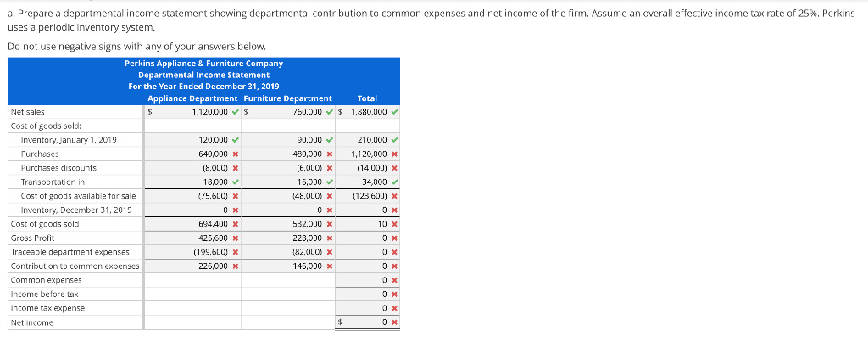This screenshot has width=868, height=342.
Task: Click green check beside 210,000 inventory
Action: tap(395, 140)
